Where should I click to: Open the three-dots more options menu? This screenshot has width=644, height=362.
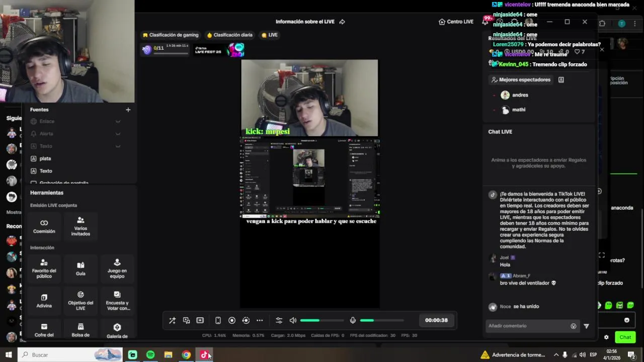click(x=260, y=320)
